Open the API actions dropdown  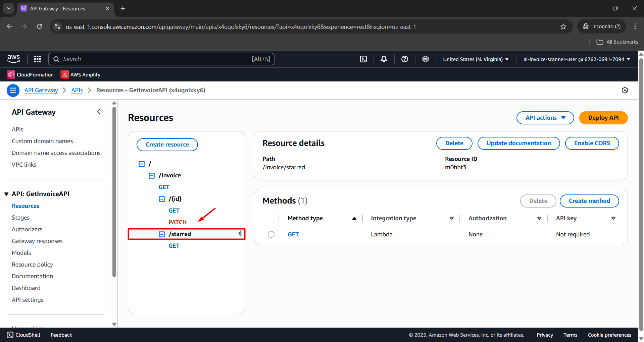(x=545, y=118)
